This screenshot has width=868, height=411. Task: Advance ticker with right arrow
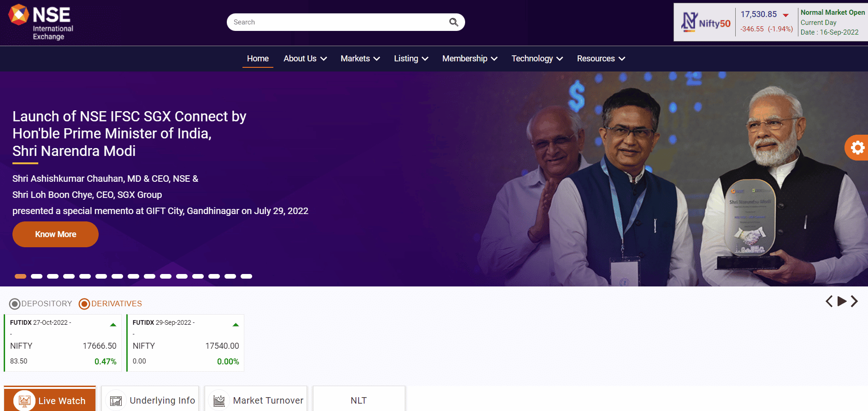pyautogui.click(x=854, y=301)
